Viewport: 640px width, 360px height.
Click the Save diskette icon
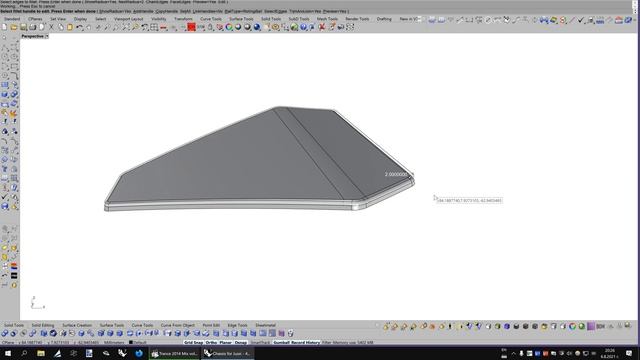tap(23, 27)
